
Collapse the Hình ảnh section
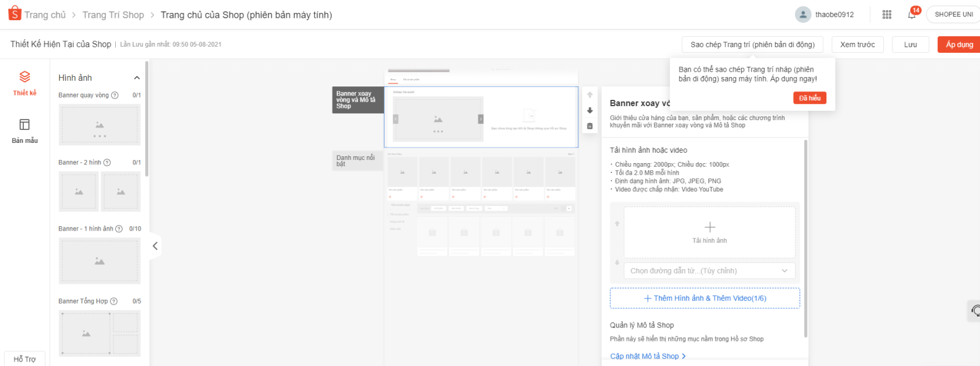137,78
